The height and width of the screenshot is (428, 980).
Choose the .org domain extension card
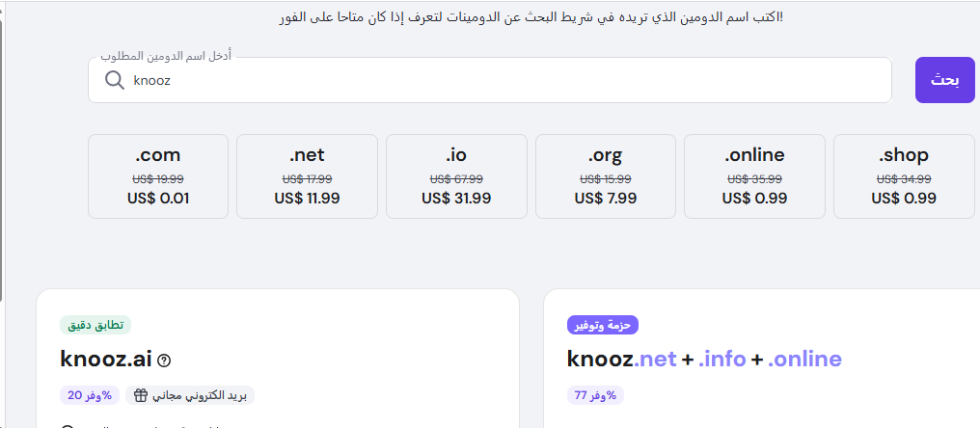(605, 176)
